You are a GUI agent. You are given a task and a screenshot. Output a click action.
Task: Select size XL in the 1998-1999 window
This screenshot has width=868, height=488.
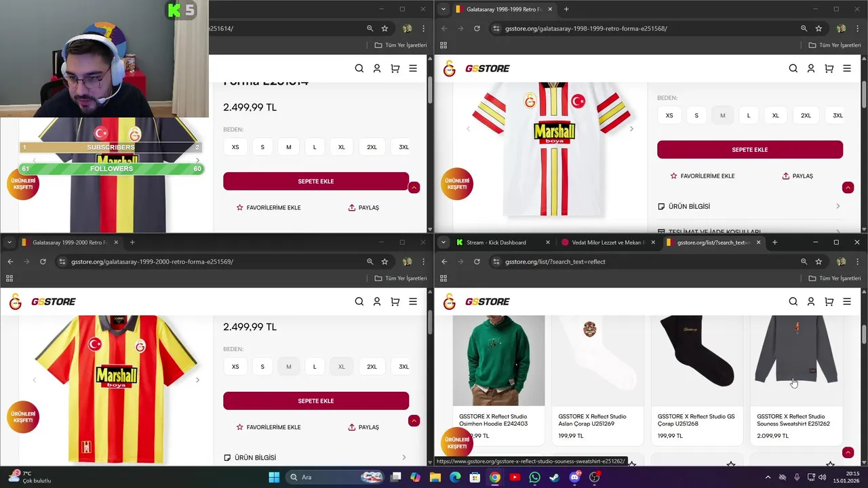click(776, 115)
